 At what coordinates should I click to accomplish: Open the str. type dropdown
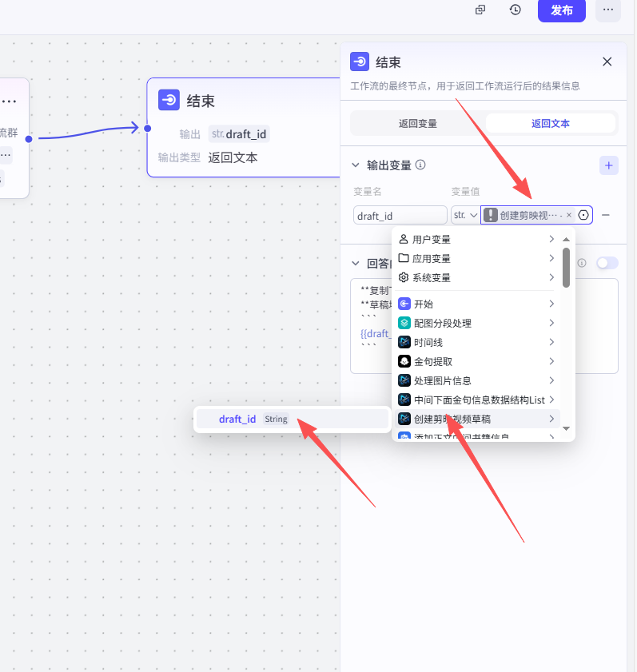[464, 215]
